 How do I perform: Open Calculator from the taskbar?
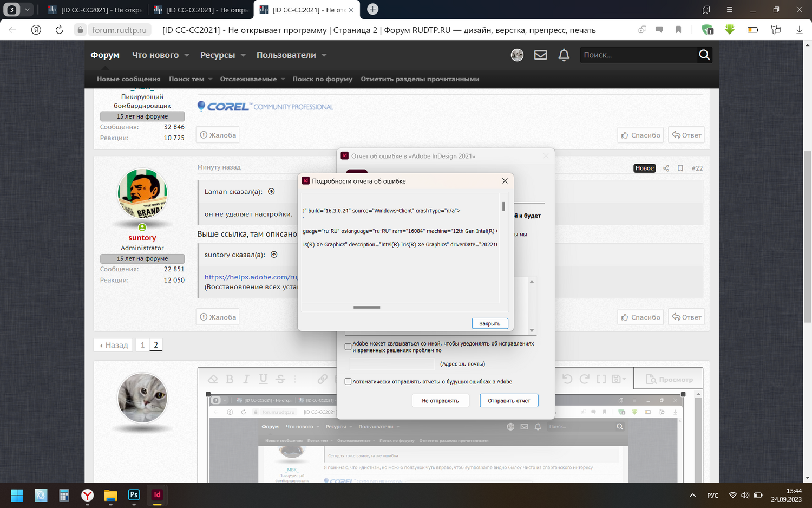click(x=64, y=495)
